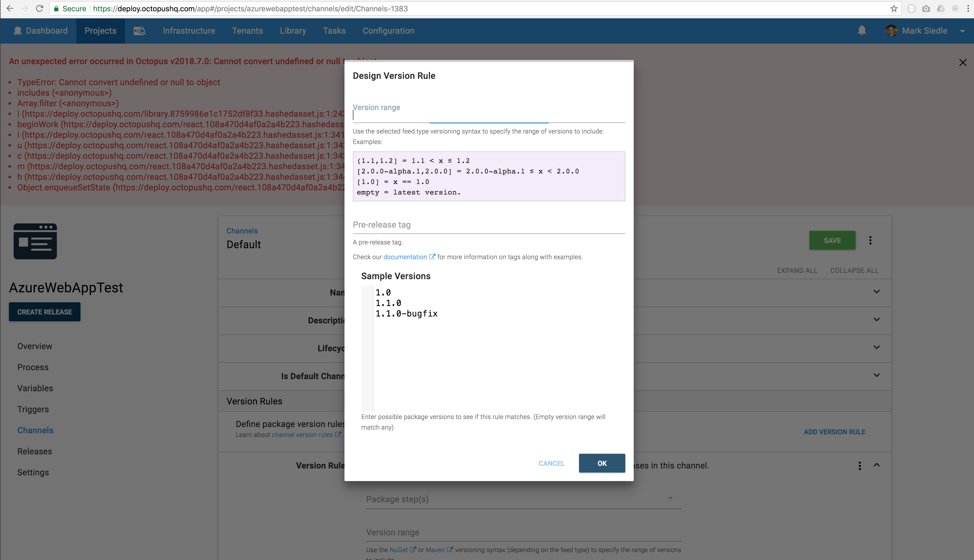Reload the page with the refresh icon
974x560 pixels.
pos(39,8)
